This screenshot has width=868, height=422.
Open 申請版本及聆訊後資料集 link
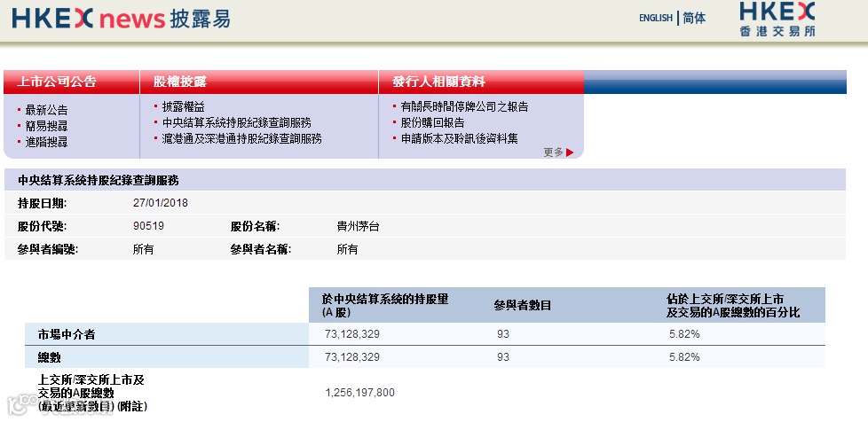460,138
